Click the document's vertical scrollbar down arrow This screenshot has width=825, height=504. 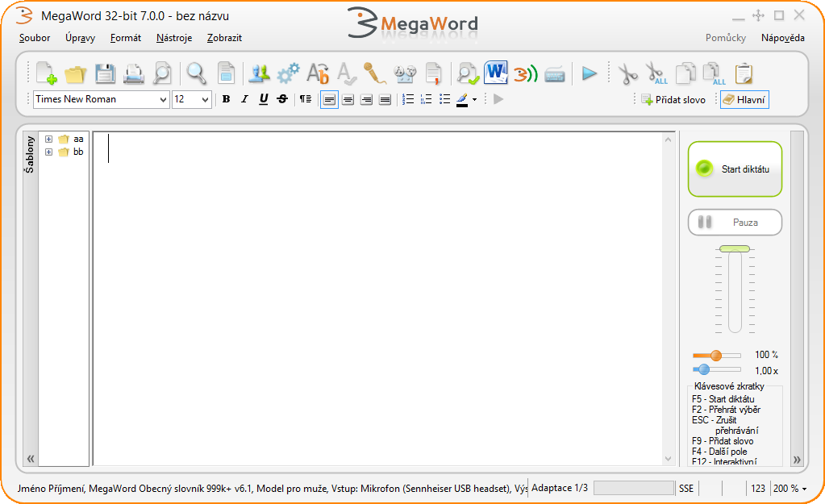coord(669,459)
